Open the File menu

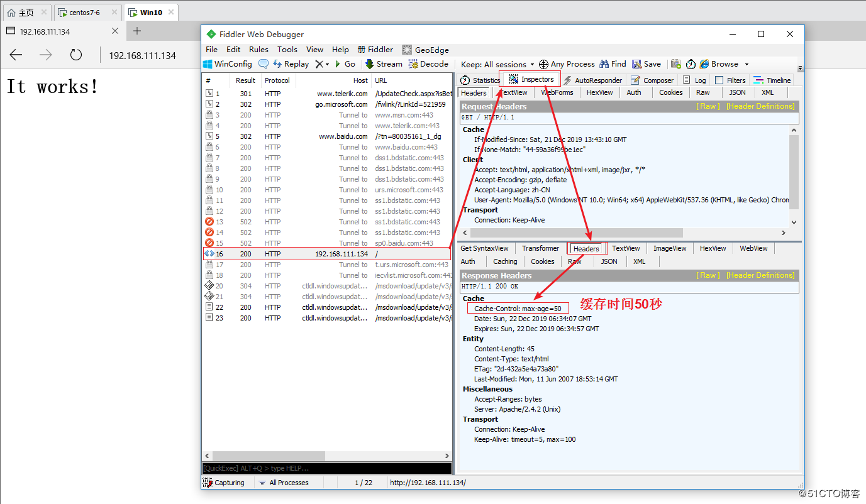tap(212, 50)
